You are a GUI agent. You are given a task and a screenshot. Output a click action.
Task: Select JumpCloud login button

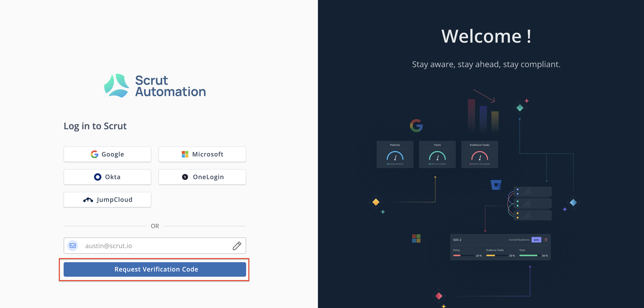(x=107, y=200)
